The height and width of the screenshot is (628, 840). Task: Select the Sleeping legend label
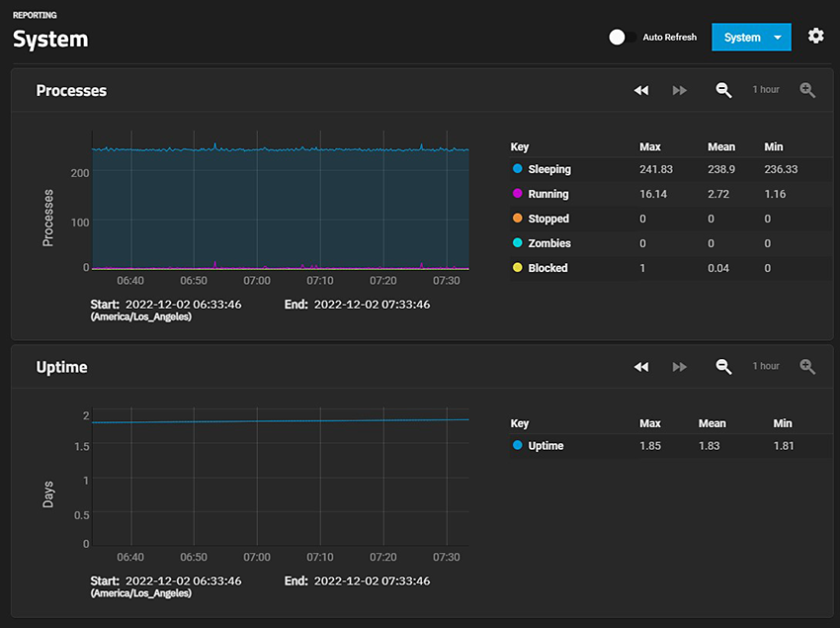coord(549,169)
